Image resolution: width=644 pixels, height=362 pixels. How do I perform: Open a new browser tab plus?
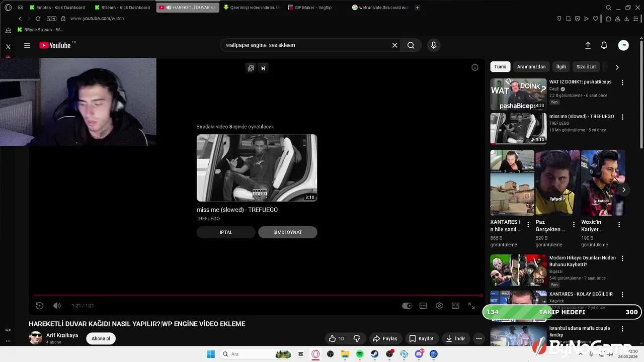[417, 8]
